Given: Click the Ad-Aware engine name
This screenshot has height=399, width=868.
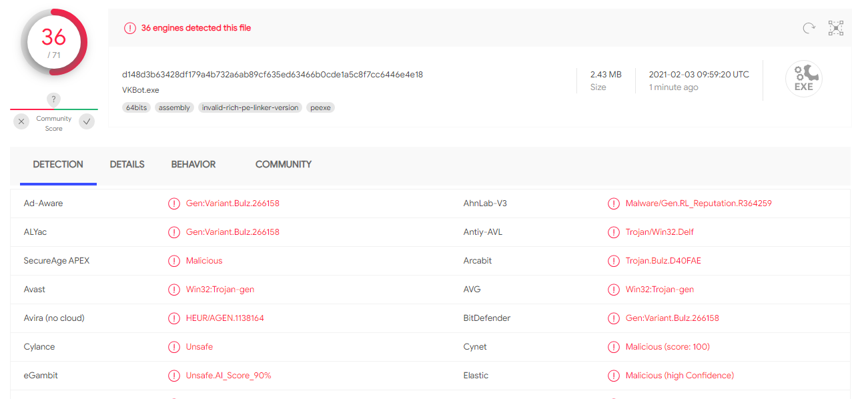Looking at the screenshot, I should click(x=43, y=204).
